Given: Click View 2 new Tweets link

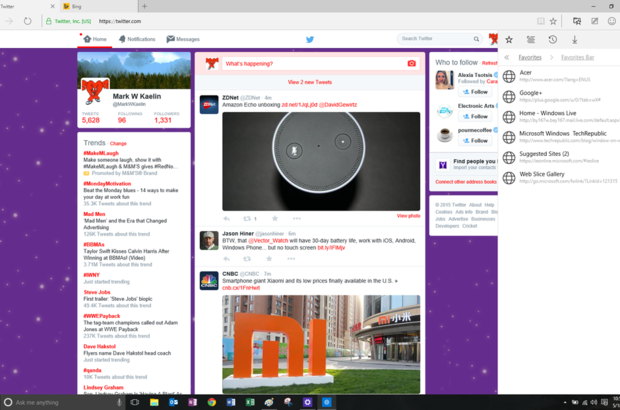Looking at the screenshot, I should [309, 81].
